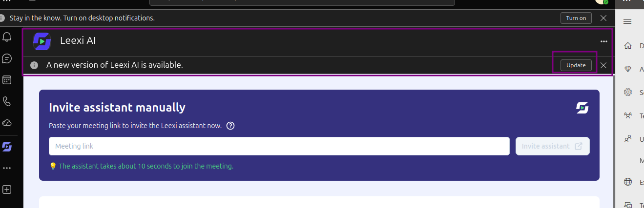Open Calls phone icon in left rail
The width and height of the screenshot is (644, 208).
point(7,101)
